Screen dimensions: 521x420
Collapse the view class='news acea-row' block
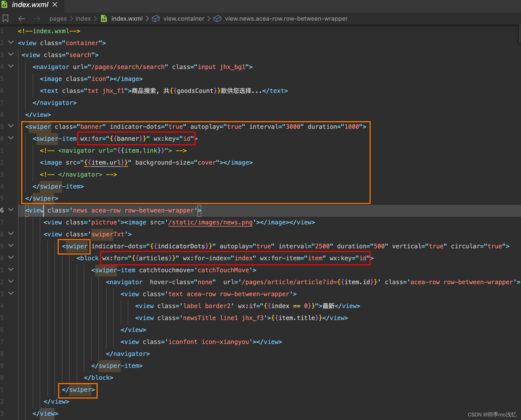click(11, 210)
